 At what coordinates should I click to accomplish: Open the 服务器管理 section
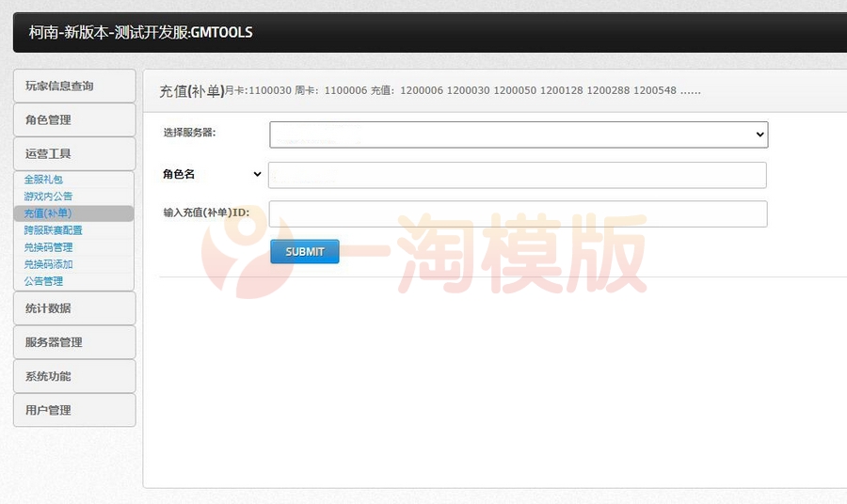tap(73, 341)
